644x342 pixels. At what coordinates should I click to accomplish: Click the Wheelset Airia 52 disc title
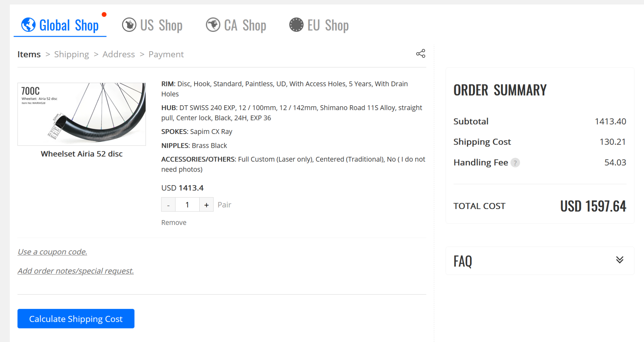click(81, 154)
